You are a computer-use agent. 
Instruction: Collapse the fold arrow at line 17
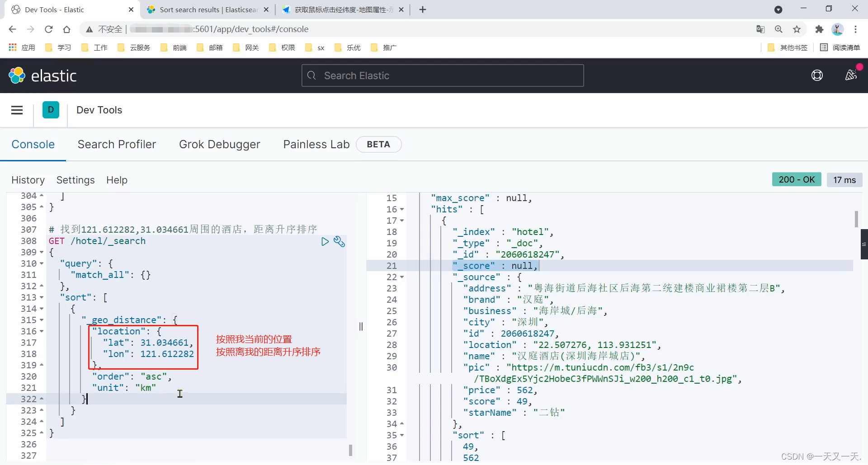coord(402,221)
